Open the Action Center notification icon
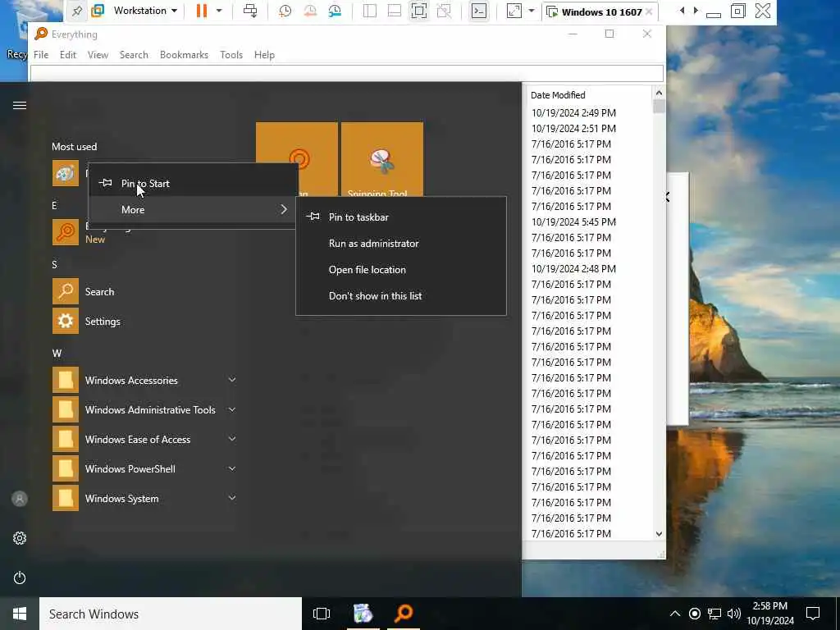 (813, 614)
